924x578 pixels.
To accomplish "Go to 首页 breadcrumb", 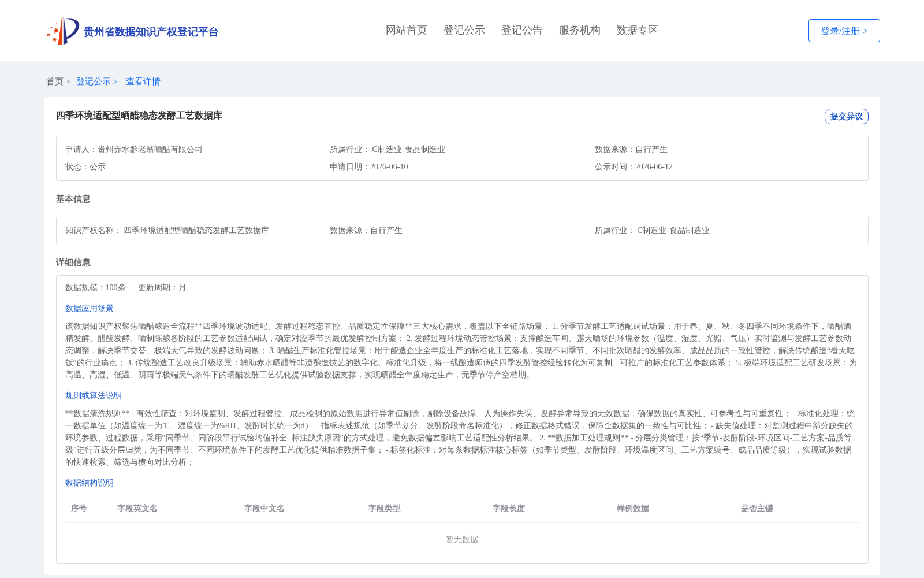I will pyautogui.click(x=55, y=81).
